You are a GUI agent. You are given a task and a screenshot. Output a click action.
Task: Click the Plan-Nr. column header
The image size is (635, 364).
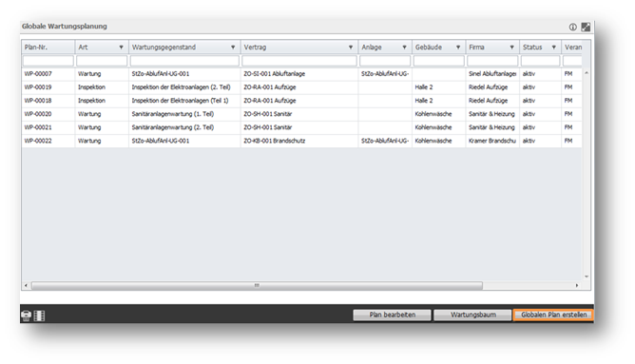(48, 48)
